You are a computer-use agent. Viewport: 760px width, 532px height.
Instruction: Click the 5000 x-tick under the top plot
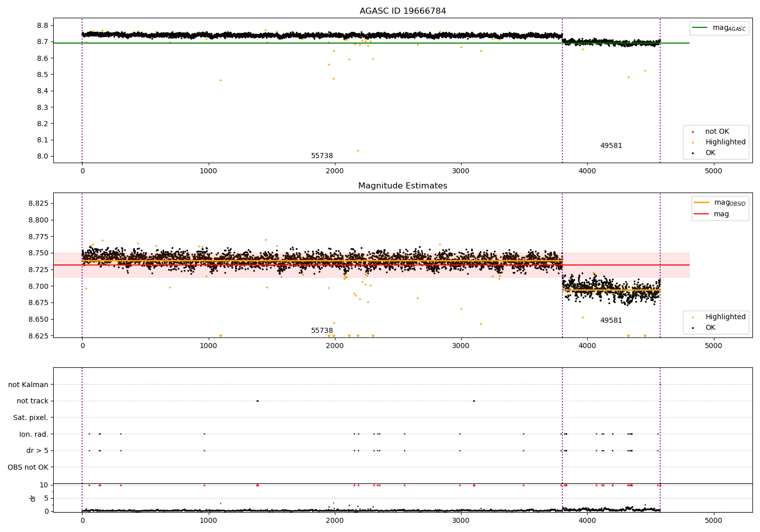713,171
